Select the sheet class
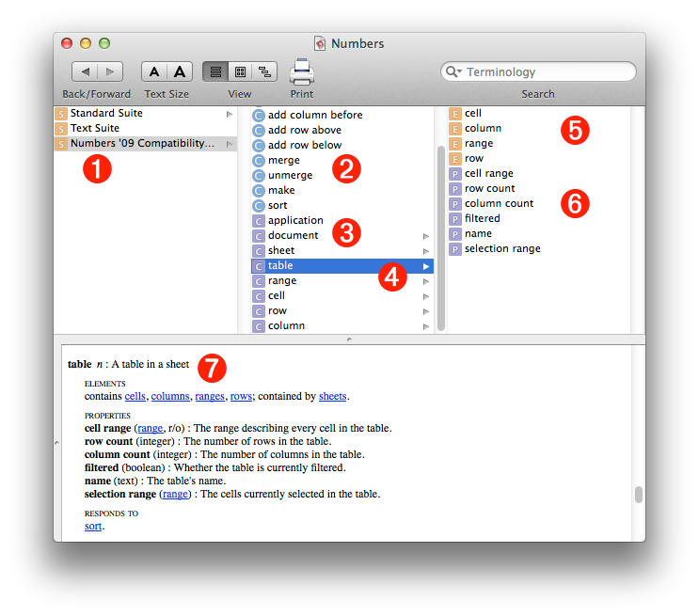 [342, 251]
